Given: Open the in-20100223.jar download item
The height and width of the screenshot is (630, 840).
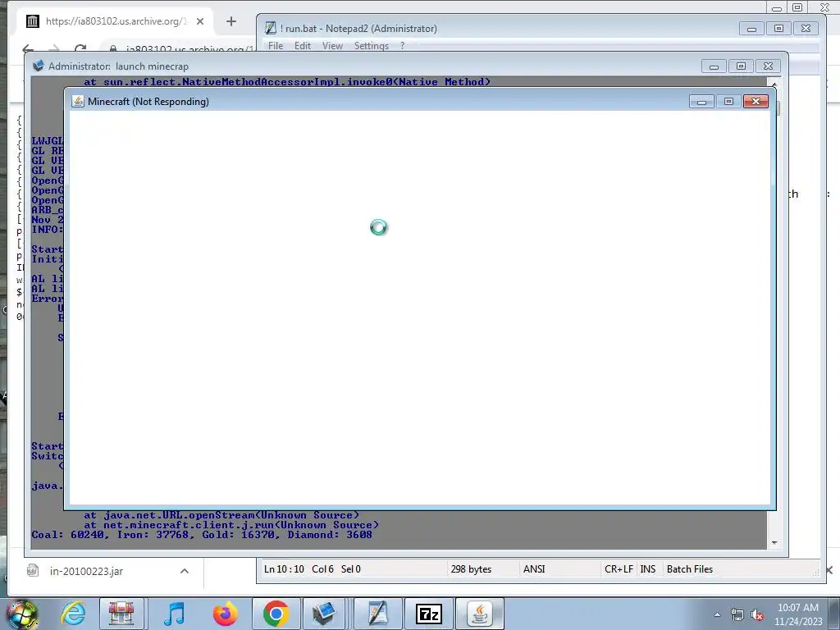Looking at the screenshot, I should (86, 571).
